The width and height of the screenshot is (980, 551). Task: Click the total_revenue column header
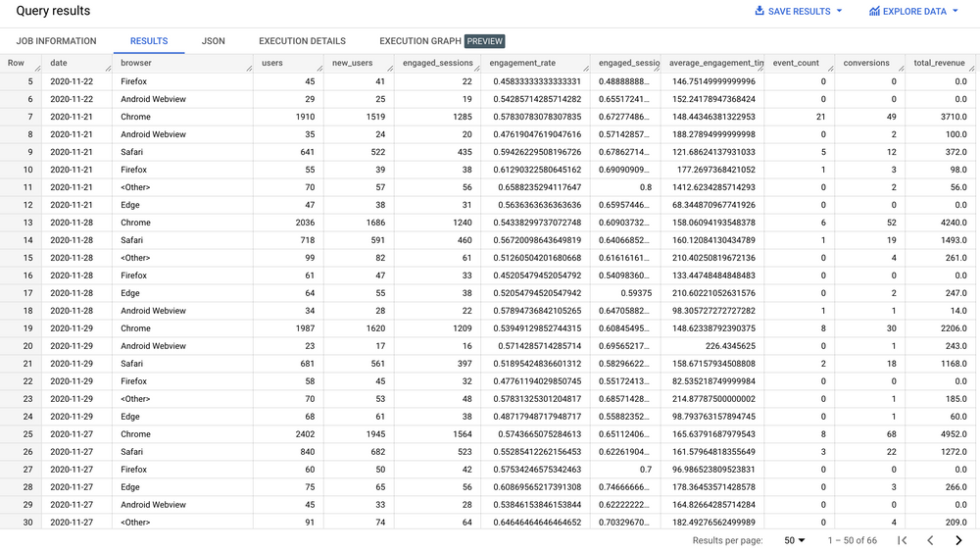[x=940, y=63]
